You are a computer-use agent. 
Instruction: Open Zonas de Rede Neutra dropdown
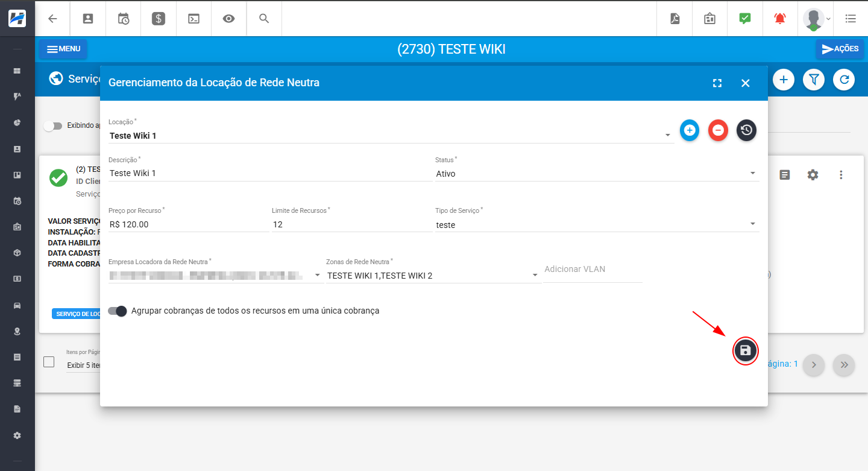(x=433, y=276)
